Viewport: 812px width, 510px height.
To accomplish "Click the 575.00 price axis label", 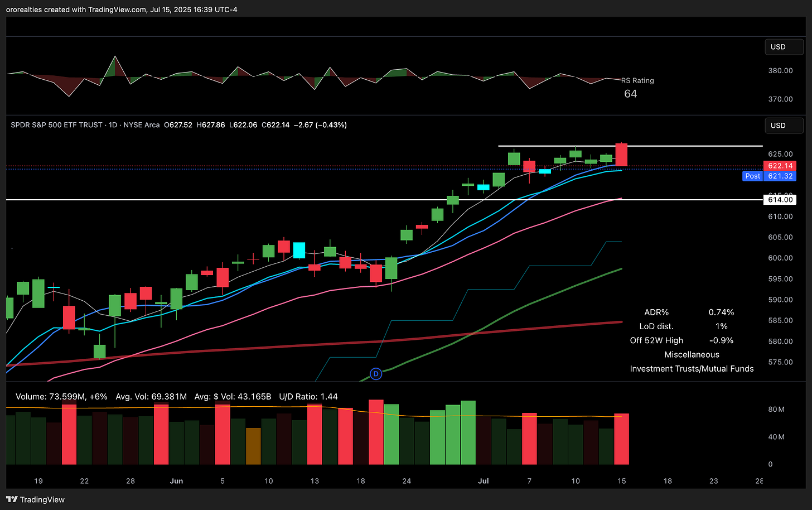I will pyautogui.click(x=780, y=362).
